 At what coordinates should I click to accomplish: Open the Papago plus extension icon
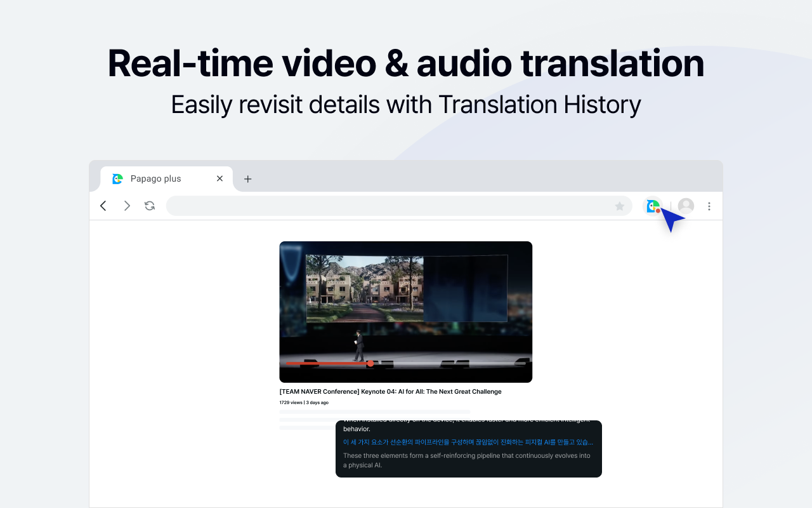[653, 206]
